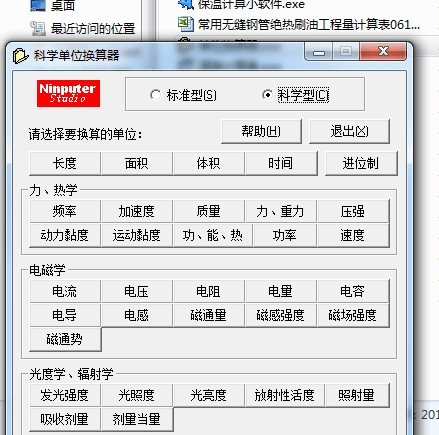
Task: Choose the 加速度 unit button
Action: click(137, 211)
